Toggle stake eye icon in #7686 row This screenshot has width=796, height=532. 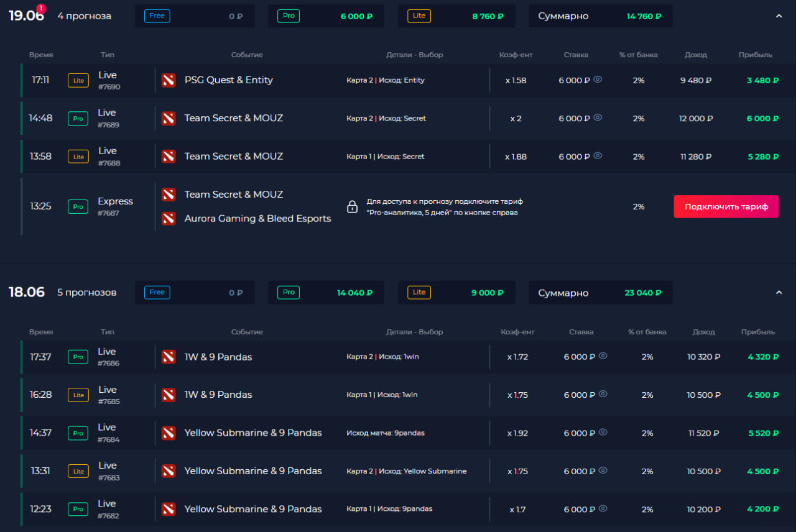tap(603, 356)
